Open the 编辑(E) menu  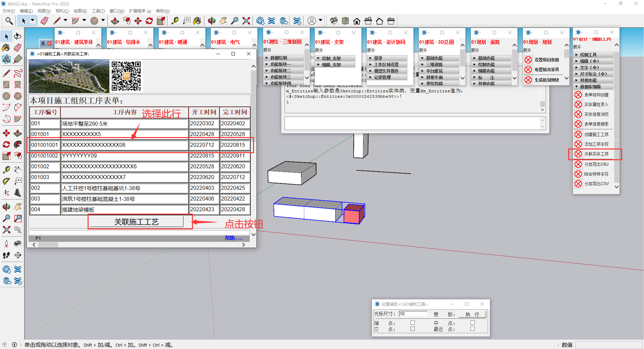[26, 11]
